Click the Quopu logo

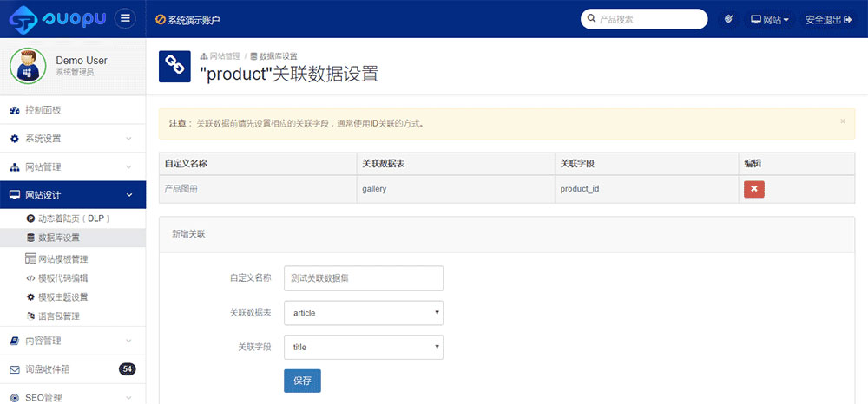57,19
